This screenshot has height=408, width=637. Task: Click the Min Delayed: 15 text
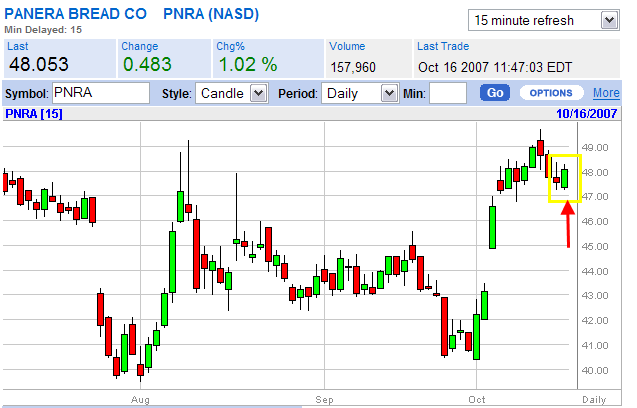click(x=43, y=30)
